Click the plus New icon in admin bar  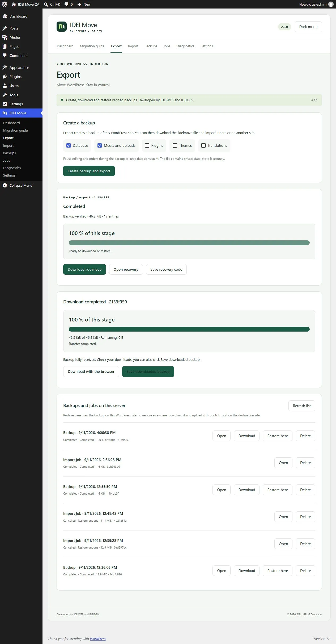click(x=79, y=4)
